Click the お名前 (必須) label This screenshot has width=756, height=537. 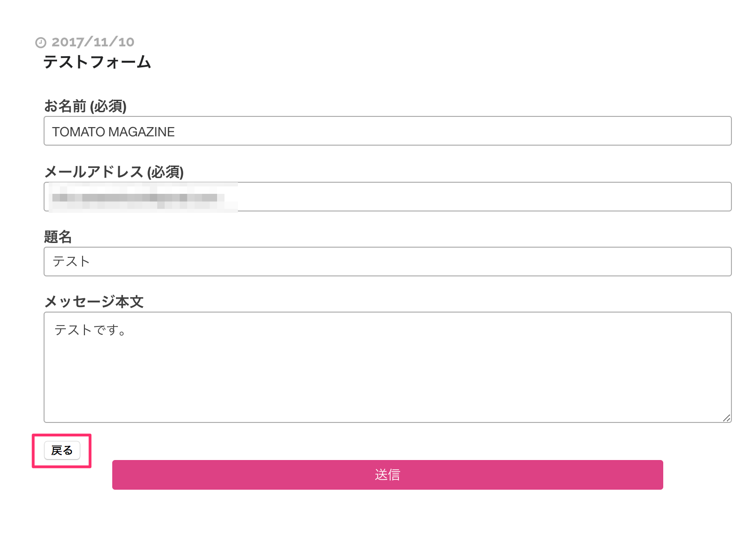pyautogui.click(x=85, y=106)
